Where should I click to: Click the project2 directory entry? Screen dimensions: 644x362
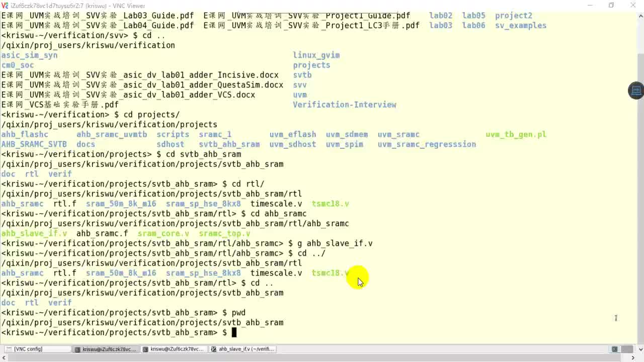coord(514,16)
